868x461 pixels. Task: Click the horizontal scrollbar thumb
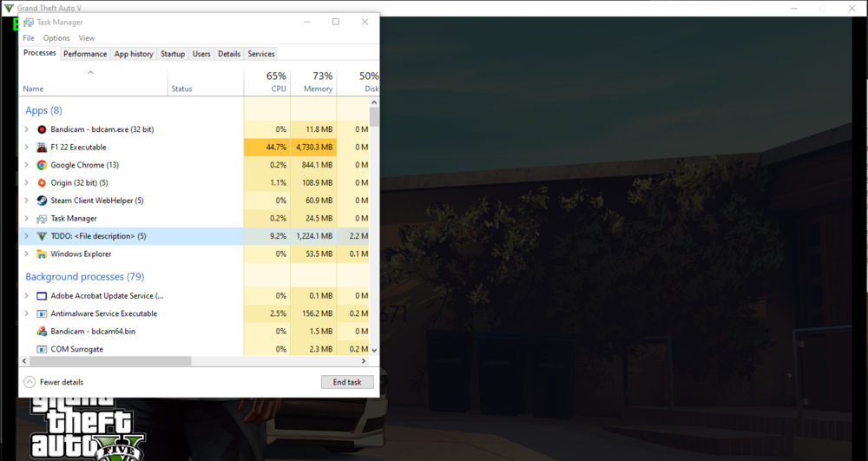click(x=111, y=361)
